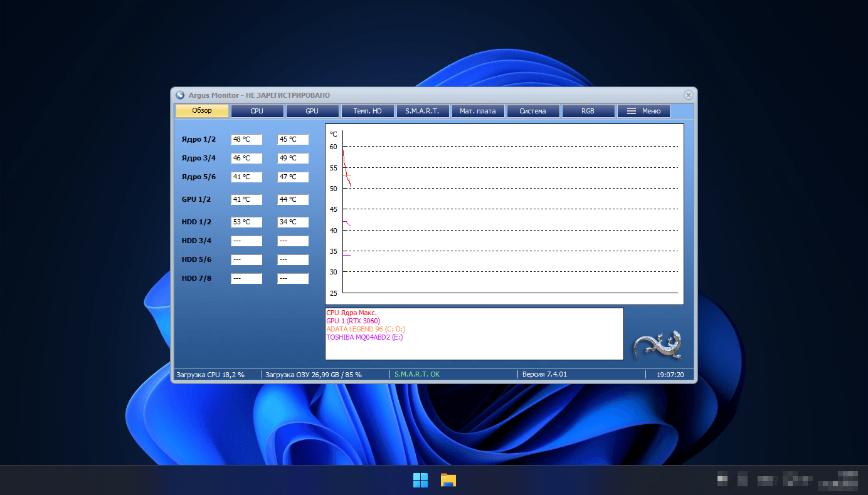
Task: Switch to the Обзор tab
Action: [202, 111]
